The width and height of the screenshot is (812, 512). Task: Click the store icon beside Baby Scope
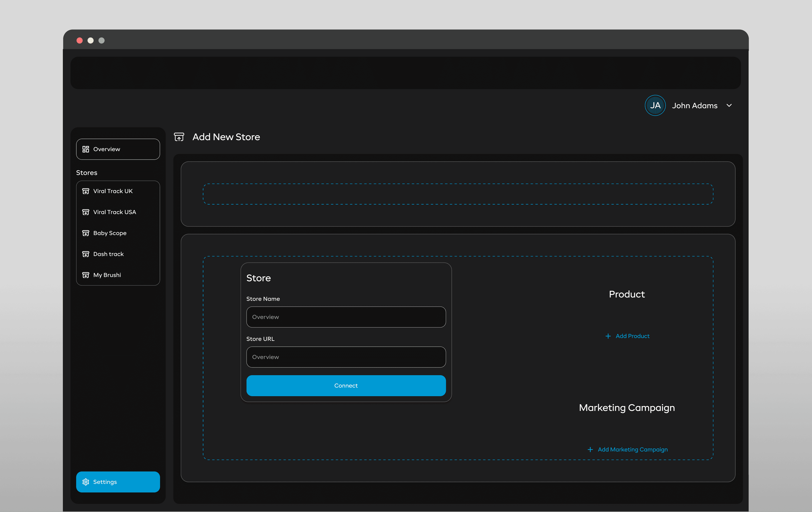pos(86,233)
